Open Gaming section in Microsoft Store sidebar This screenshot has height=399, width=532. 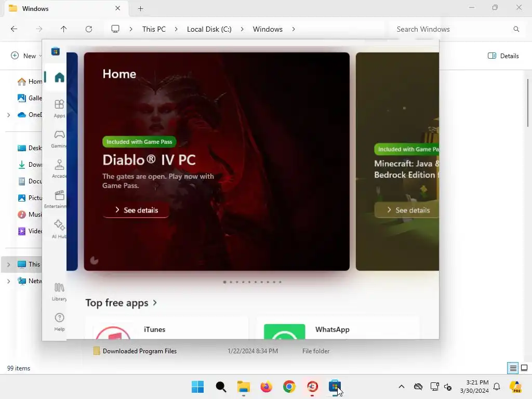point(59,139)
